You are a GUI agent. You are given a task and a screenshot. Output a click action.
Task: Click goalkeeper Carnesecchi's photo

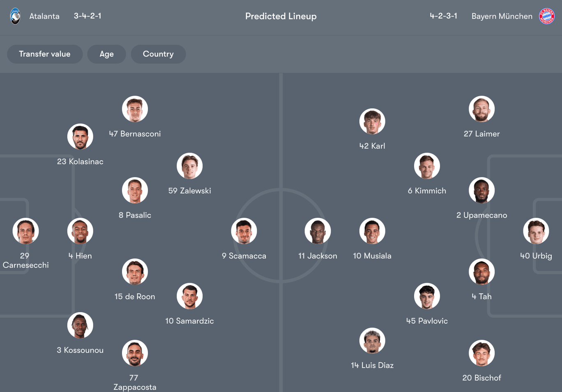pos(25,231)
